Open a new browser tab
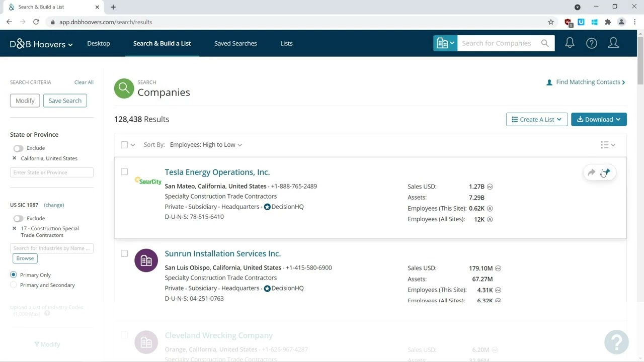The height and width of the screenshot is (362, 644). 113,7
